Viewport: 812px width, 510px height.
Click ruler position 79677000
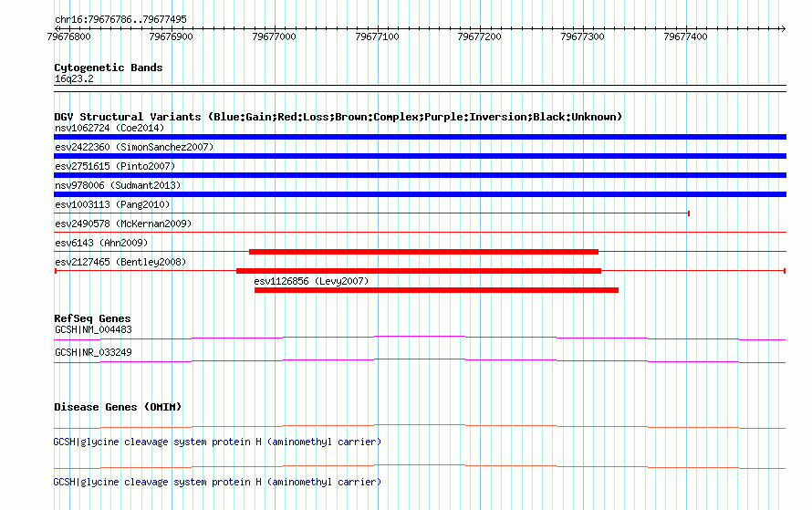[x=275, y=36]
